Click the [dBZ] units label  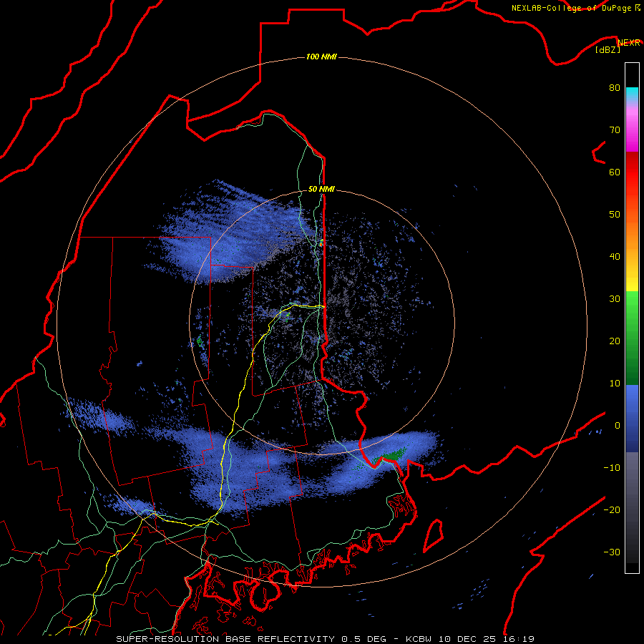coord(608,49)
